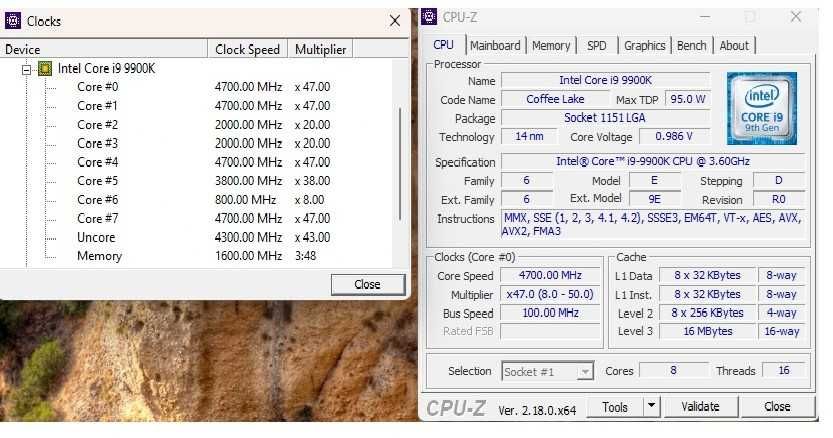The height and width of the screenshot is (438, 833).
Task: Switch to the Memory tab
Action: point(551,46)
